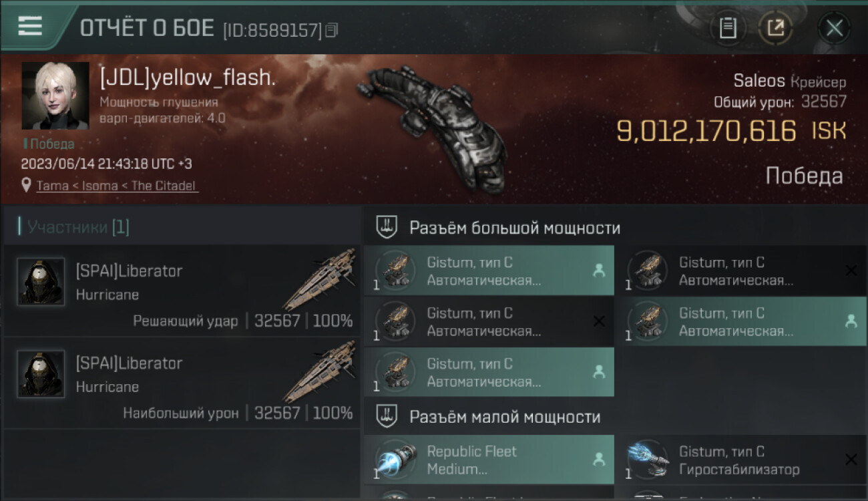
Task: Select the Republic Fleet Medium module entry
Action: pos(489,460)
